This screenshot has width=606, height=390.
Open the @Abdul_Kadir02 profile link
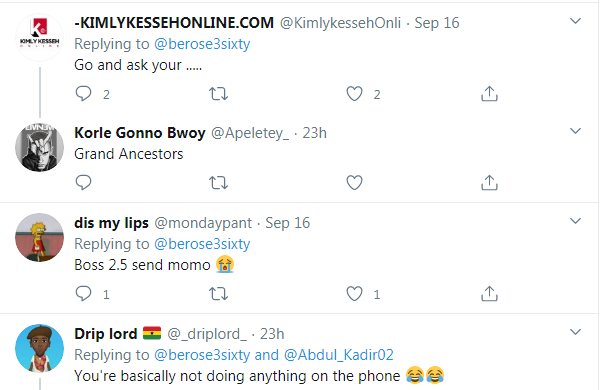[339, 355]
